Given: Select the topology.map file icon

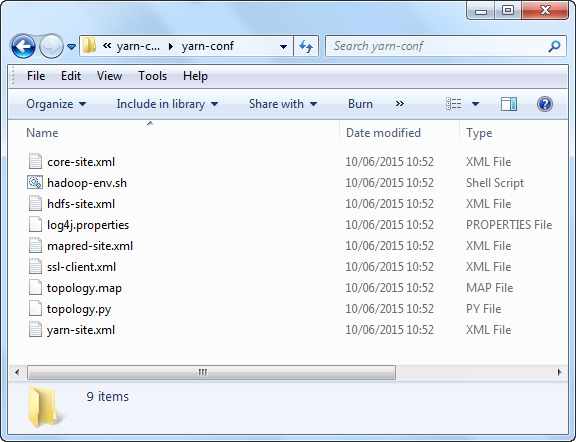Looking at the screenshot, I should point(35,287).
